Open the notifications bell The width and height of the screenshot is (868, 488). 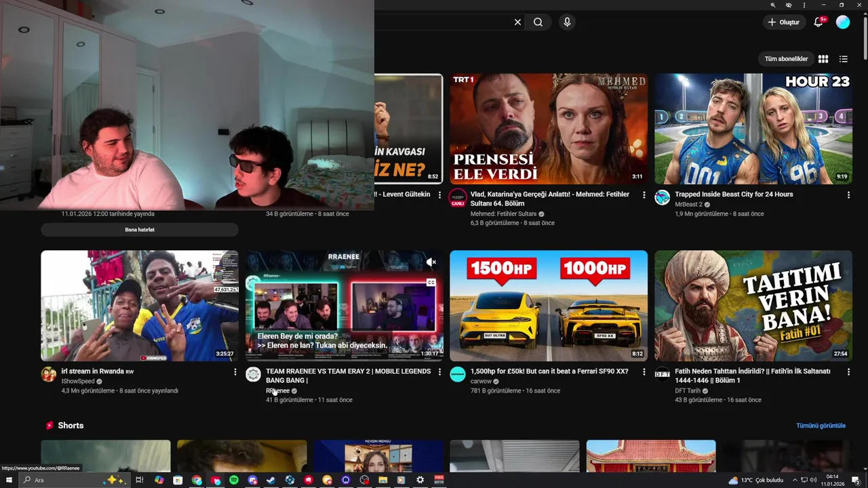(x=818, y=22)
